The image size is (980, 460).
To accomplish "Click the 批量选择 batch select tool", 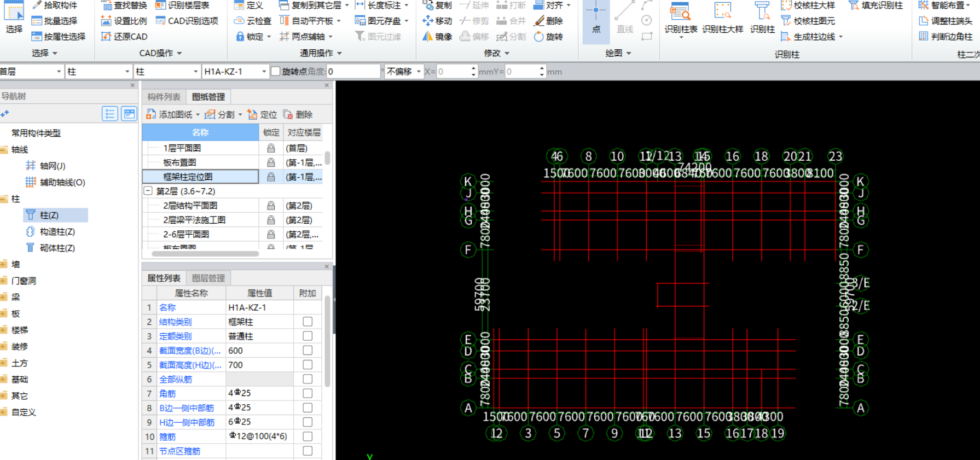I will (x=54, y=21).
